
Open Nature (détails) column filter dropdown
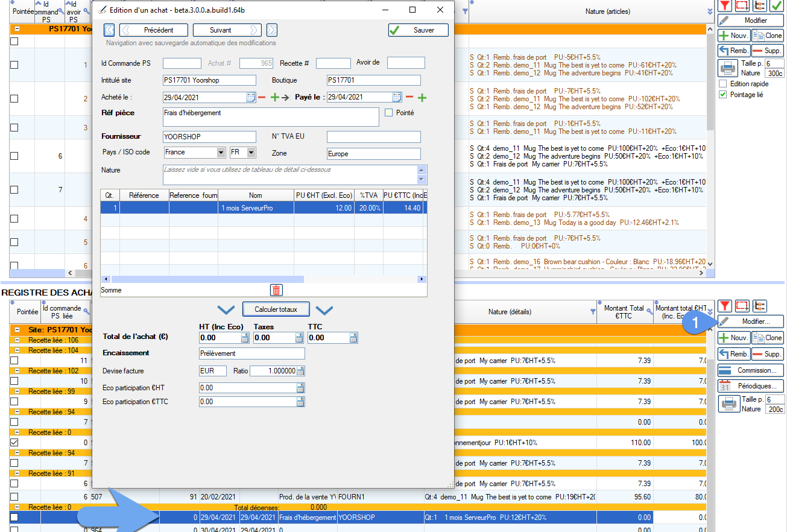(x=592, y=312)
